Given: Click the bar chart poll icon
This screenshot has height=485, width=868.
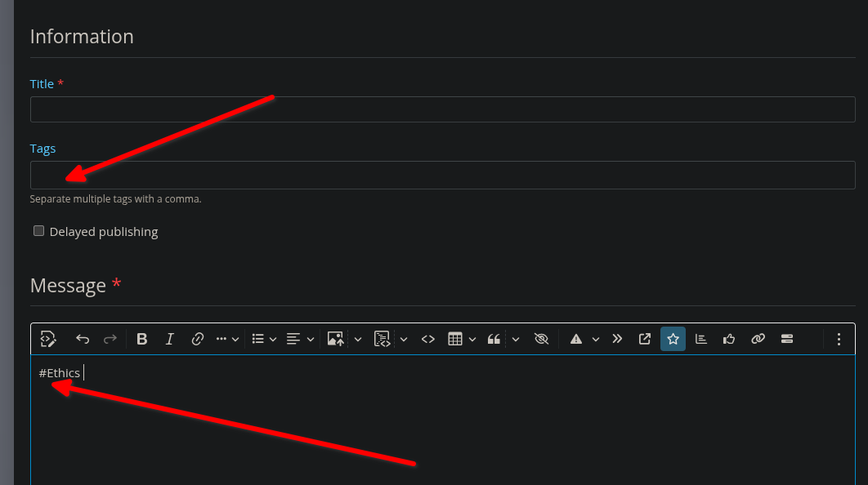Looking at the screenshot, I should point(700,339).
